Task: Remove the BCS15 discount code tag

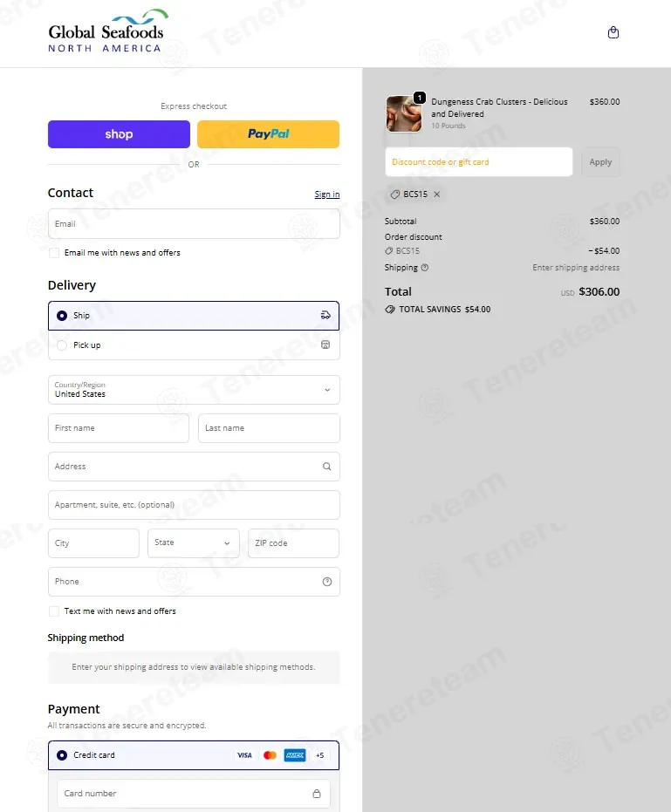Action: (437, 194)
